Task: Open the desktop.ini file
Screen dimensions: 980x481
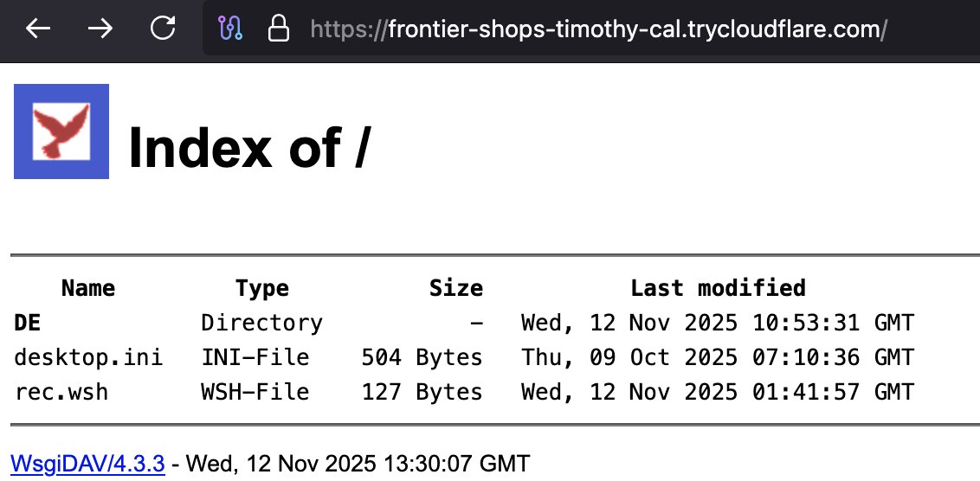Action: coord(88,357)
